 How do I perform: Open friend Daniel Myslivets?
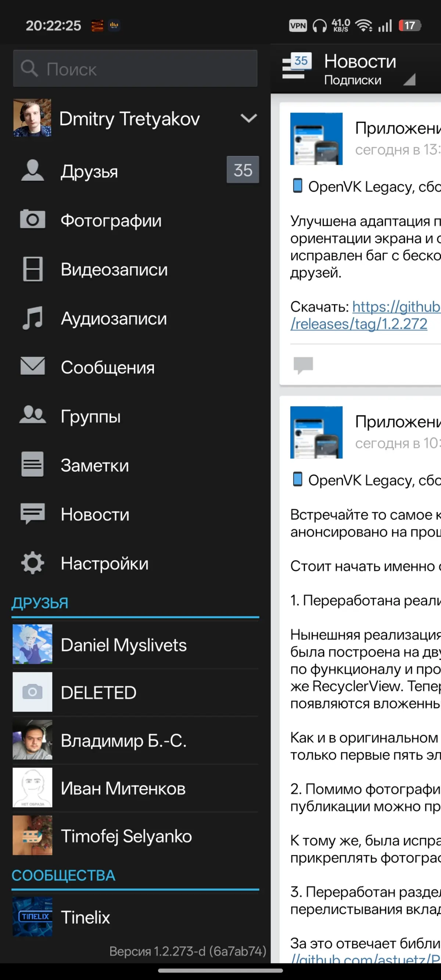[135, 644]
